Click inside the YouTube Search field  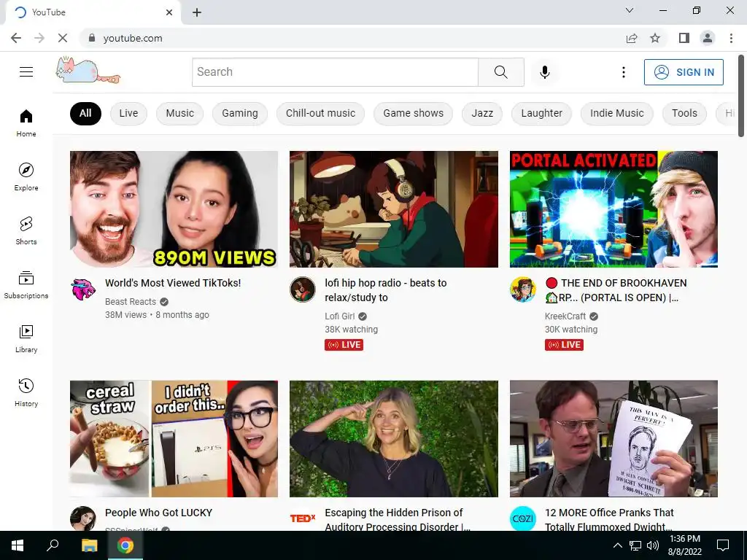(335, 72)
